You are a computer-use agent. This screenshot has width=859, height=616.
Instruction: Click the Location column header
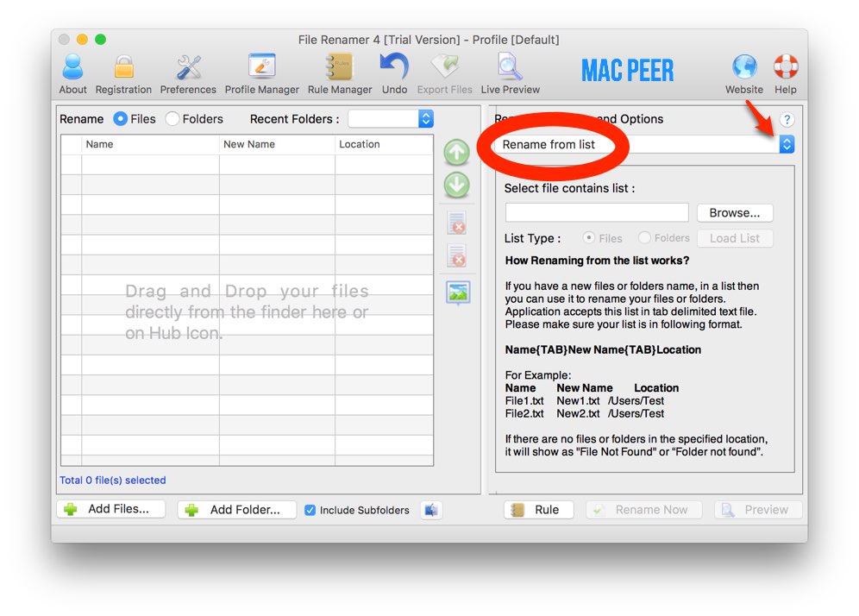(384, 144)
